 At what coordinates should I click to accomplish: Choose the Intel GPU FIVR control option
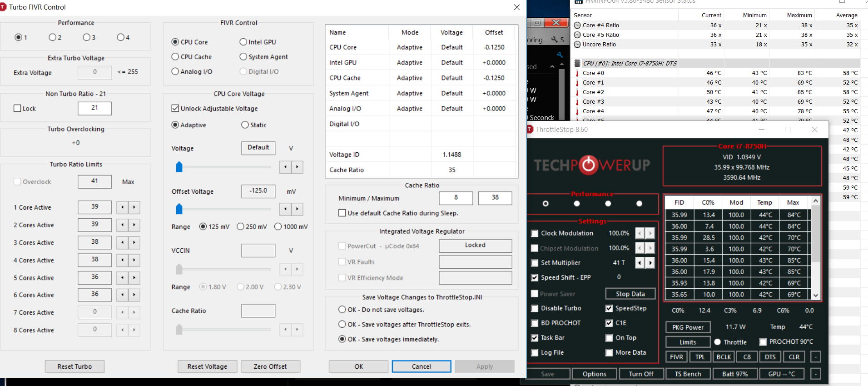(x=243, y=42)
